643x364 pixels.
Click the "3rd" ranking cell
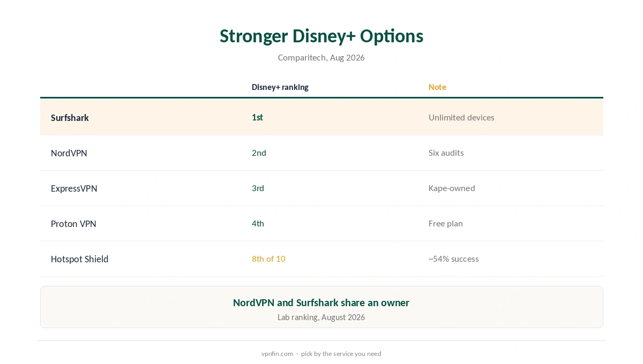coord(258,188)
